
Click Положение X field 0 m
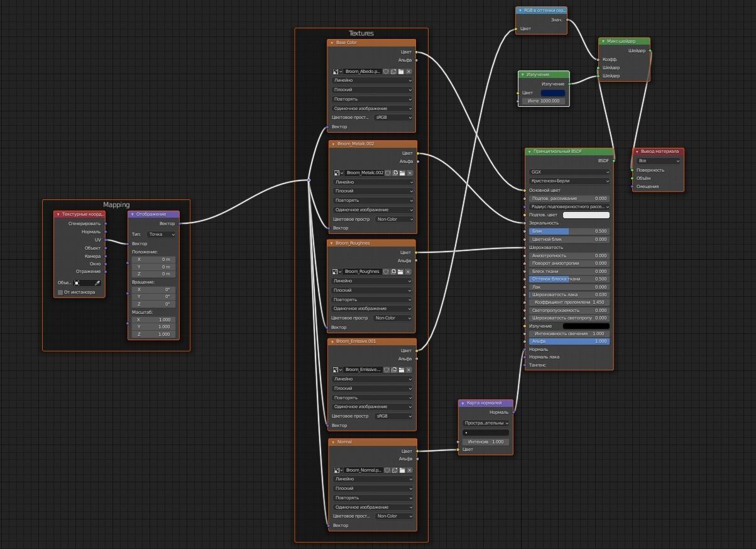tap(154, 259)
